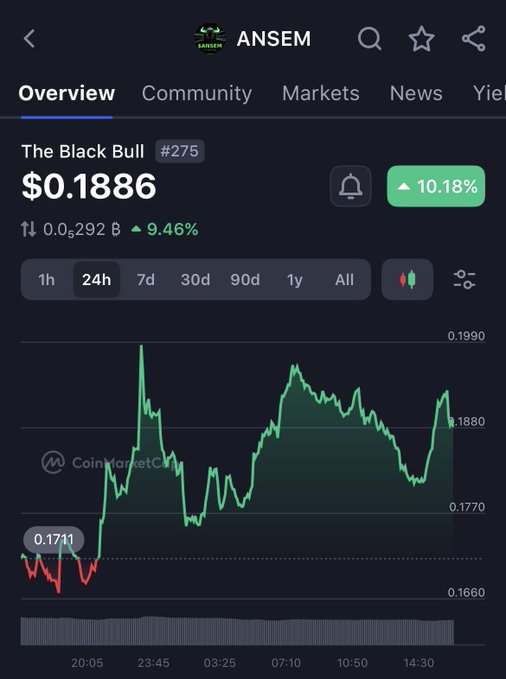Tap the 10:50 time label
Screen dimensions: 506x679
coord(352,663)
